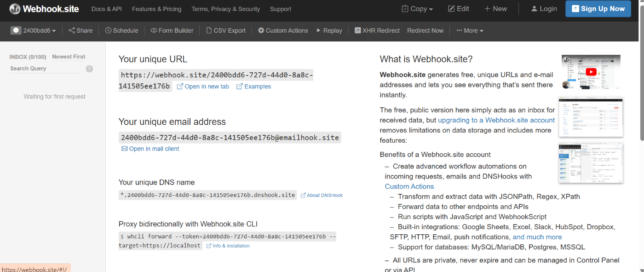Open the Support page
This screenshot has height=272, width=644.
click(281, 9)
